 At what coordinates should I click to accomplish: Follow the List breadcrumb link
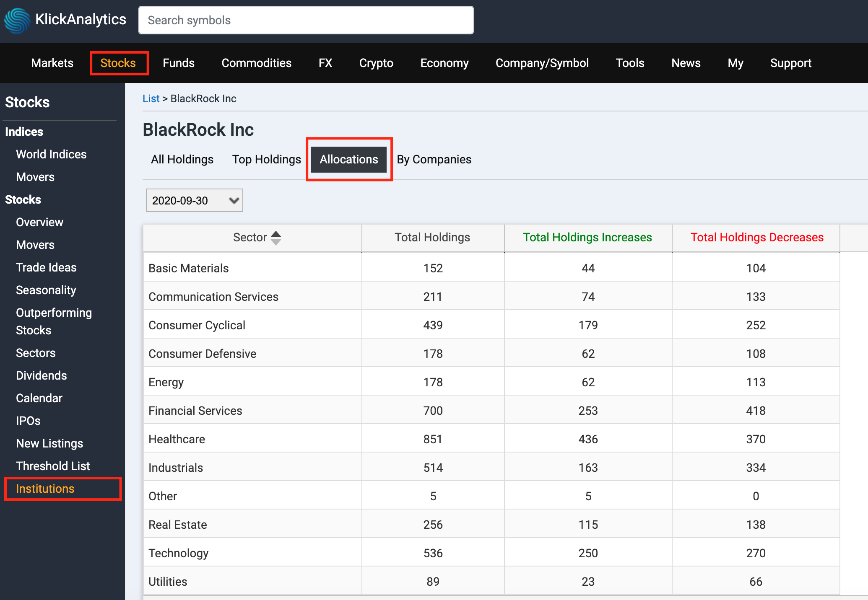(x=151, y=98)
